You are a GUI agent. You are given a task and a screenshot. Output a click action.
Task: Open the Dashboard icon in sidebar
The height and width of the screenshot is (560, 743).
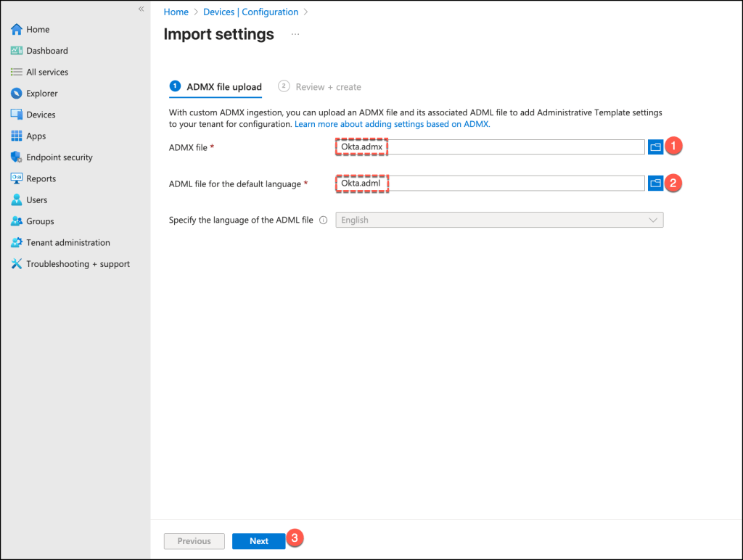point(17,51)
